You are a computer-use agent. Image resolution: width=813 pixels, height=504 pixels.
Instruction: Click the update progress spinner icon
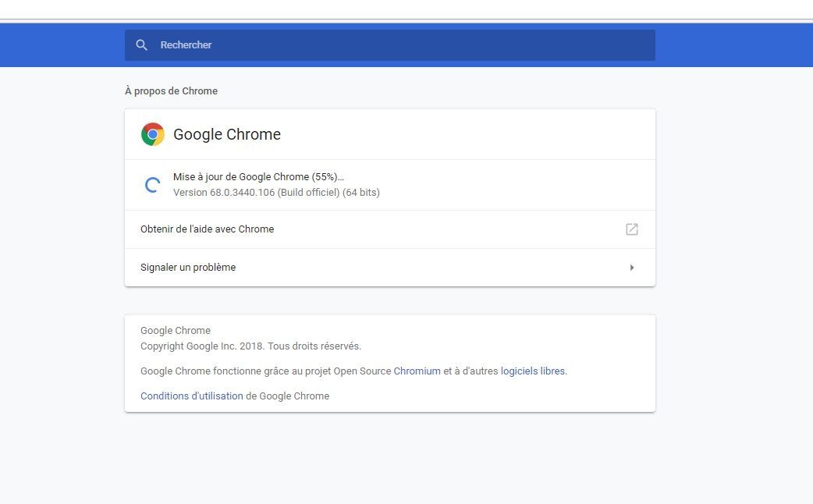click(152, 185)
